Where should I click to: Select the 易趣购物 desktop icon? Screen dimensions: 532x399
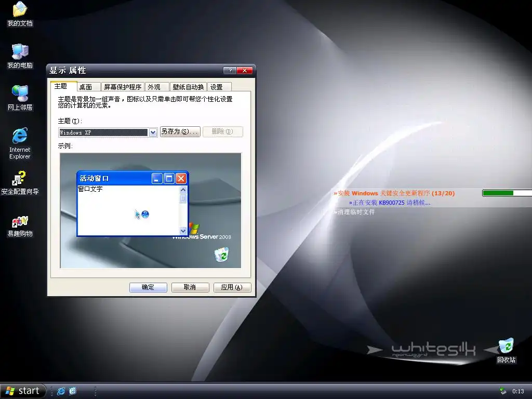20,226
